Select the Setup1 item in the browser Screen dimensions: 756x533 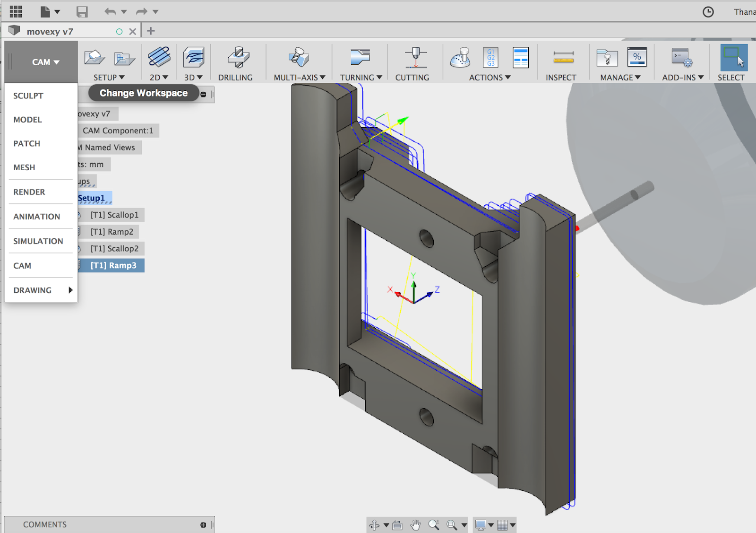coord(93,198)
